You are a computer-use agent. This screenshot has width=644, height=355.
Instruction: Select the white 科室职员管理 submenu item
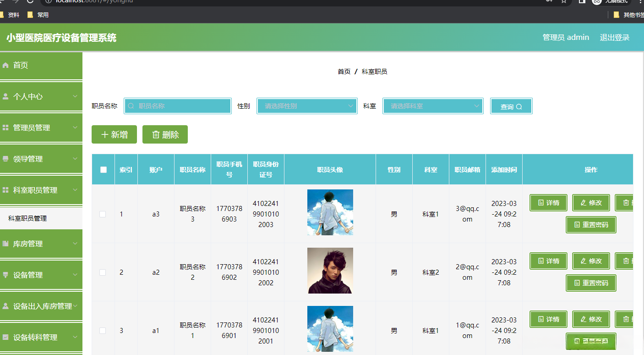41,218
